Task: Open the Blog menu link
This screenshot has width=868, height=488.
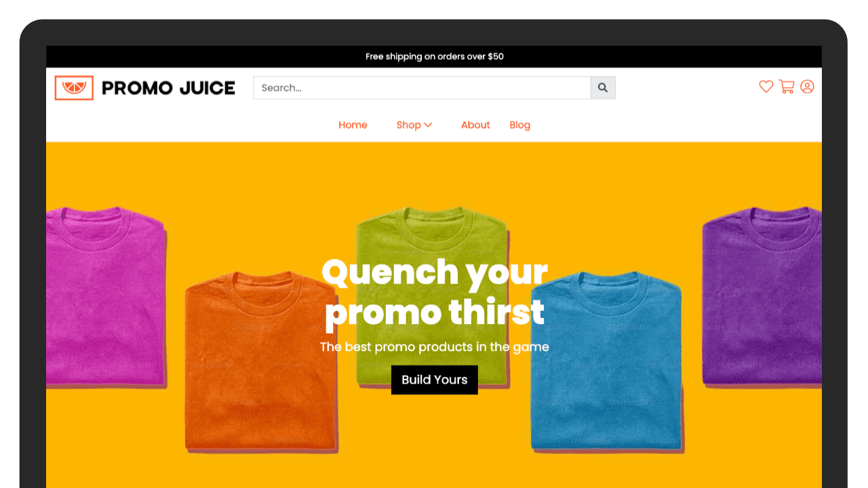Action: pyautogui.click(x=520, y=125)
